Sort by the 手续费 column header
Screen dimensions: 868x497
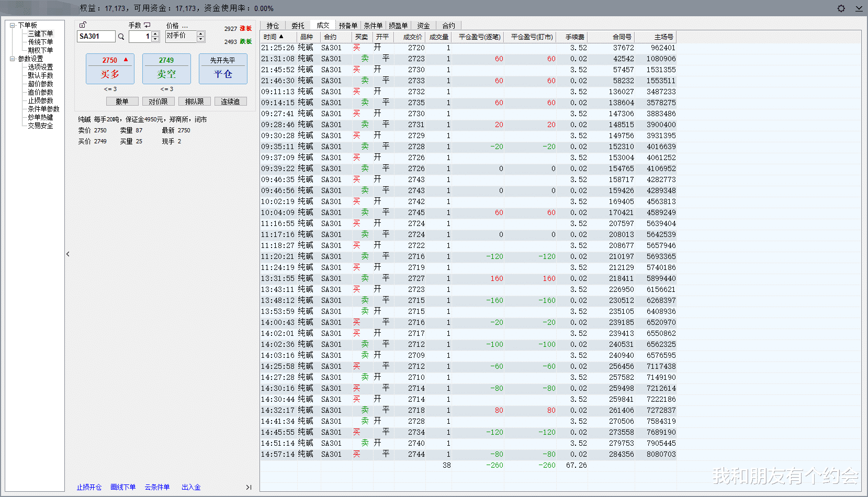[572, 37]
